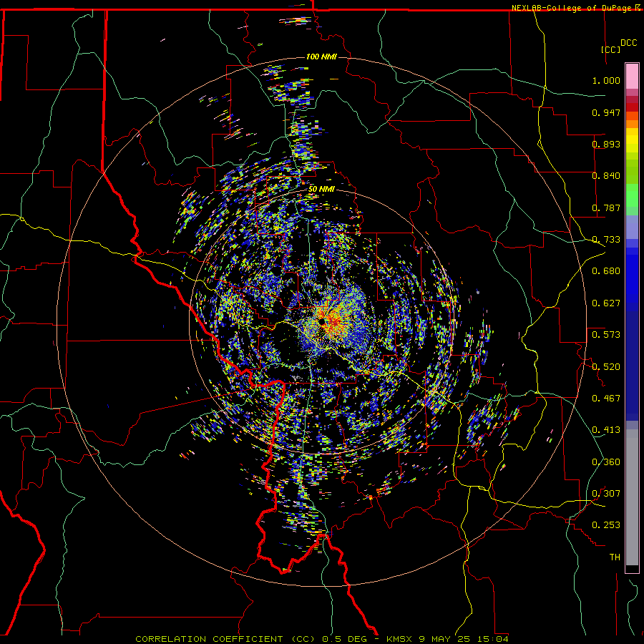Click the 0.413 scale value

[606, 430]
